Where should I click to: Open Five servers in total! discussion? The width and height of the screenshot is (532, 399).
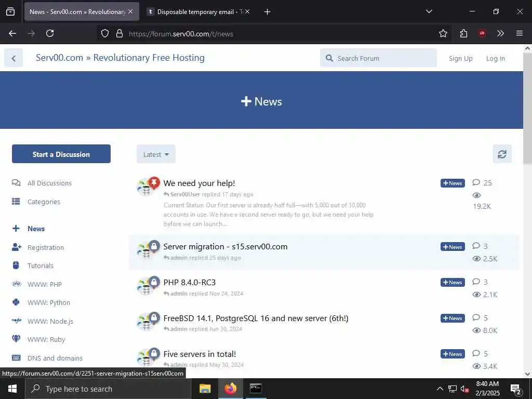pyautogui.click(x=199, y=354)
